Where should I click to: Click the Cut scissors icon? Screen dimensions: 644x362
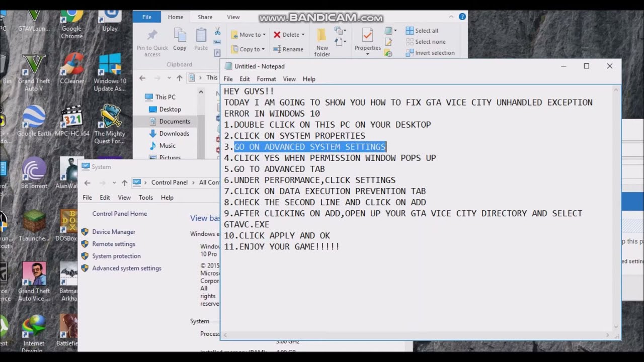click(217, 31)
